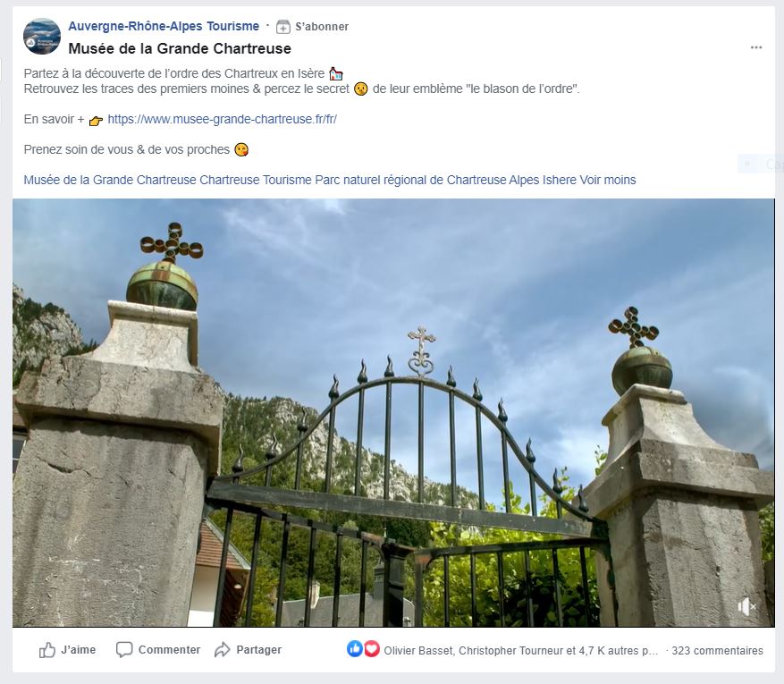784x684 pixels.
Task: Click the blue like reaction icon
Action: coord(355,649)
